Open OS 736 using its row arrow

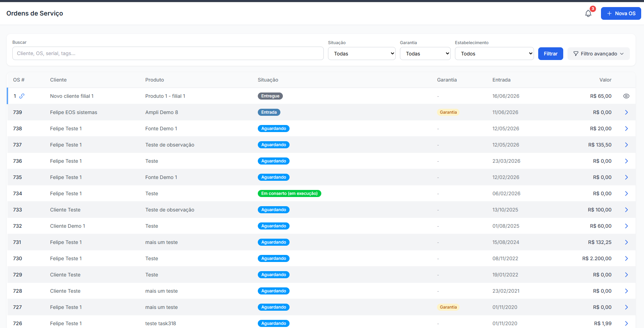(626, 161)
